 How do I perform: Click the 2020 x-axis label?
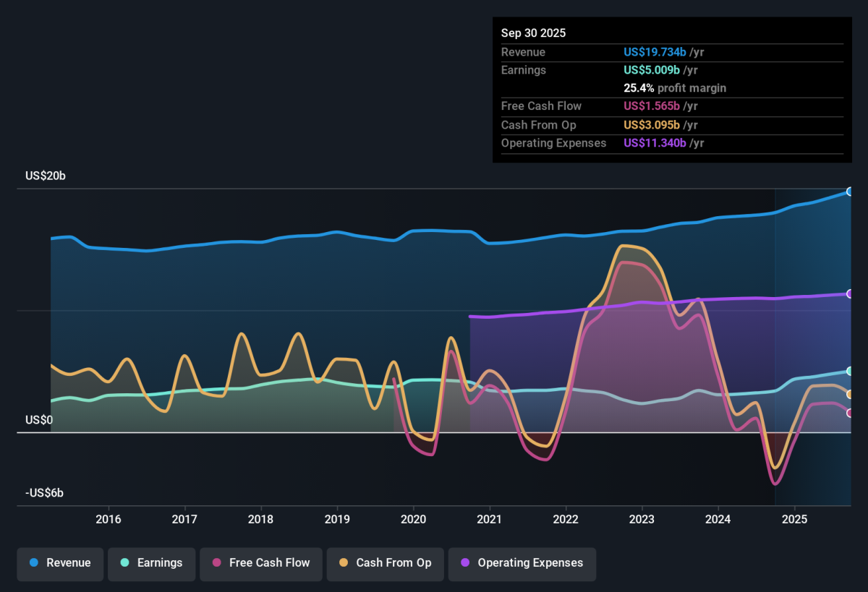point(413,519)
